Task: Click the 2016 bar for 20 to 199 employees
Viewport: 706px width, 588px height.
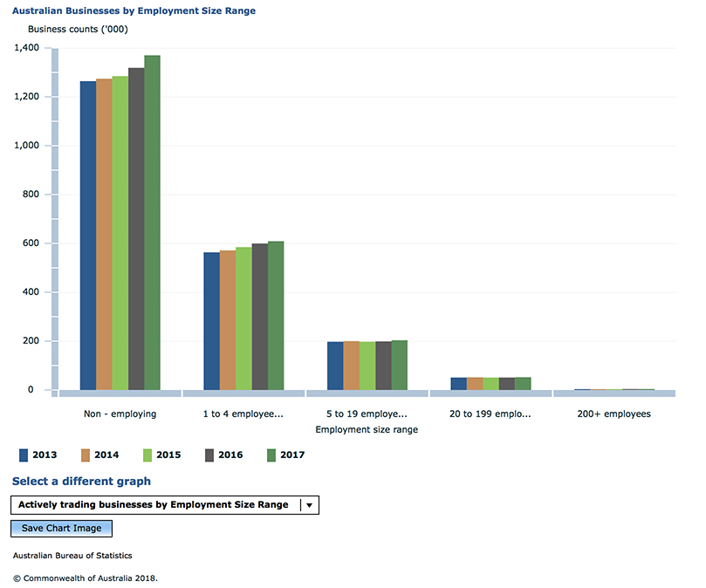Action: 507,384
